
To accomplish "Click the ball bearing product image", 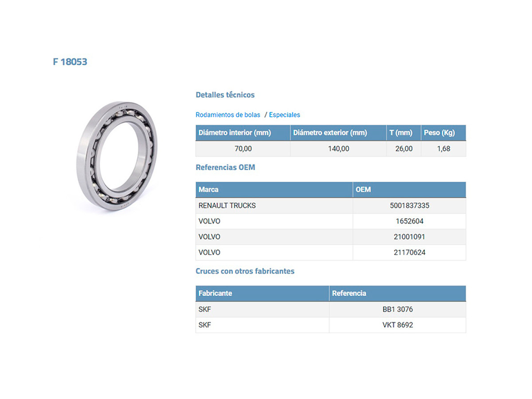I will [117, 156].
